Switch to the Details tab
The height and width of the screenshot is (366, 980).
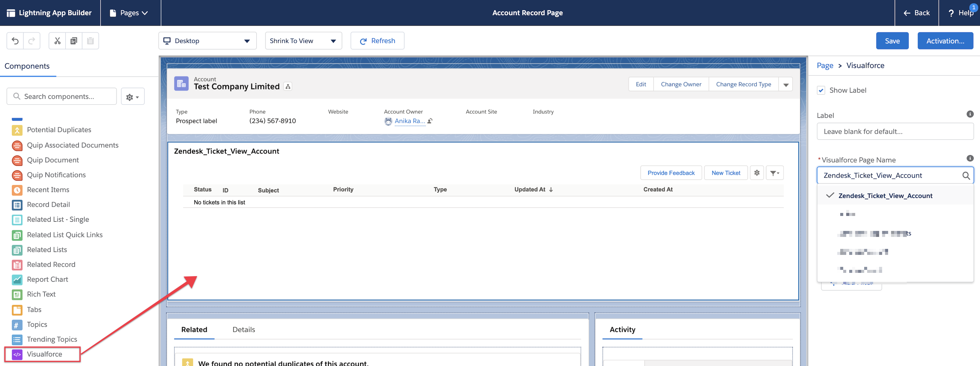pyautogui.click(x=243, y=330)
